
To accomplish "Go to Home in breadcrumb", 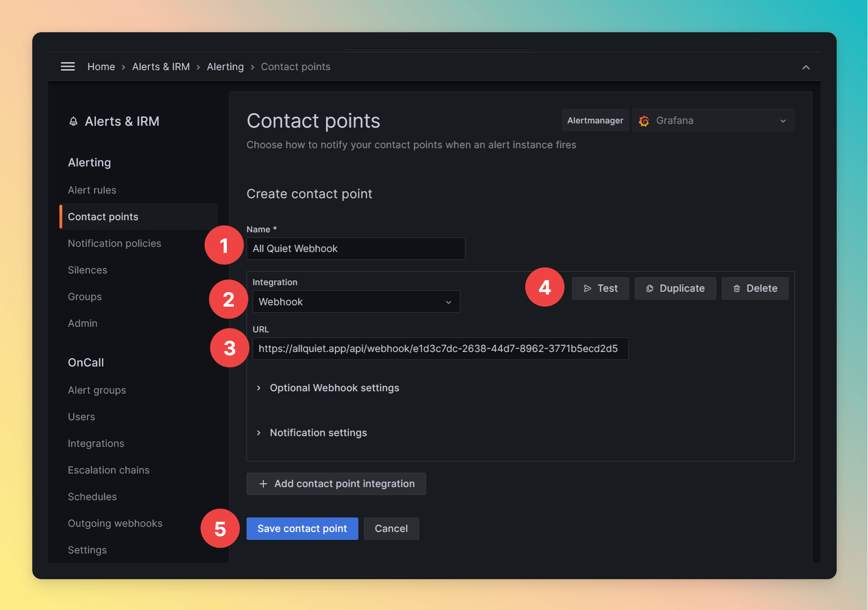I will (x=101, y=67).
